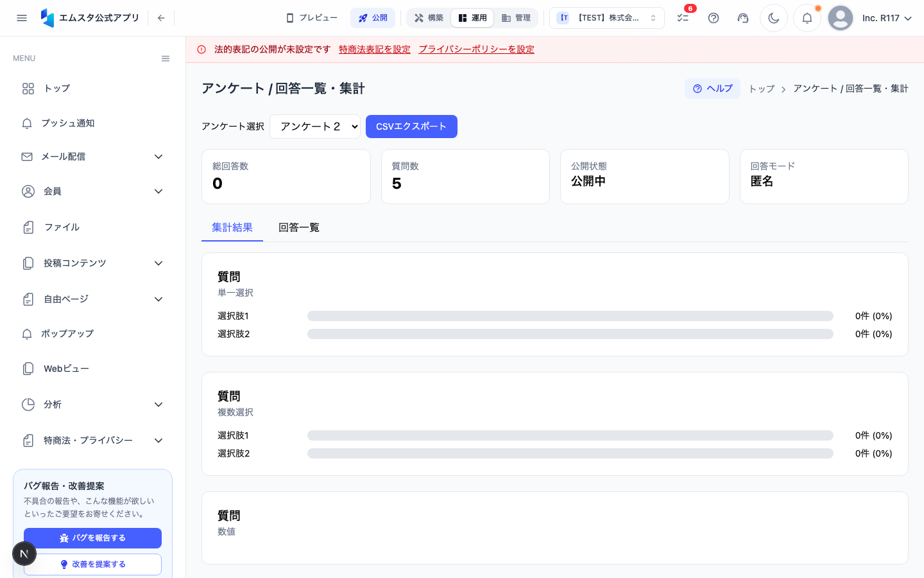Click the バグを報告する button
This screenshot has height=578, width=924.
tap(92, 538)
